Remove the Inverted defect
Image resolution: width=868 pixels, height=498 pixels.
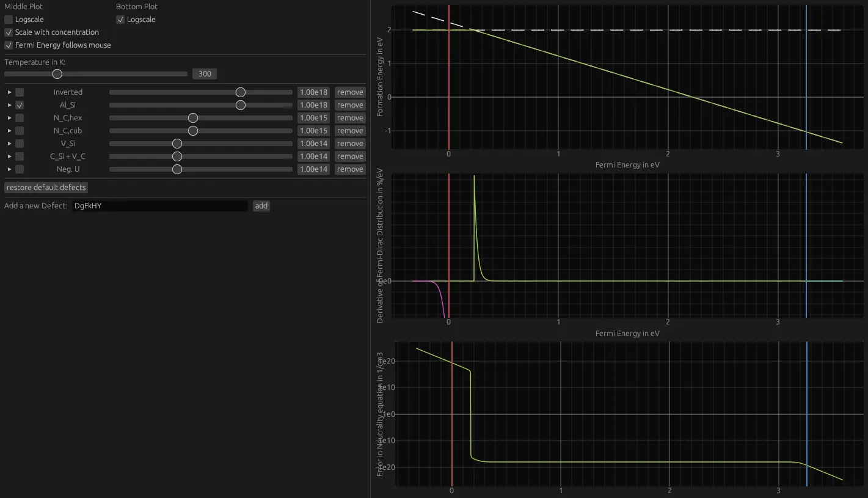(349, 92)
